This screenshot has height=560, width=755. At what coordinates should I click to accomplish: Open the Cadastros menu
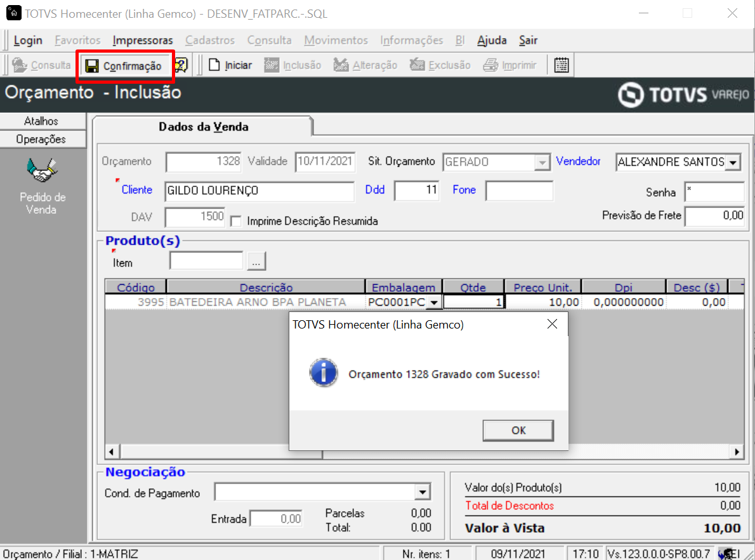[210, 41]
